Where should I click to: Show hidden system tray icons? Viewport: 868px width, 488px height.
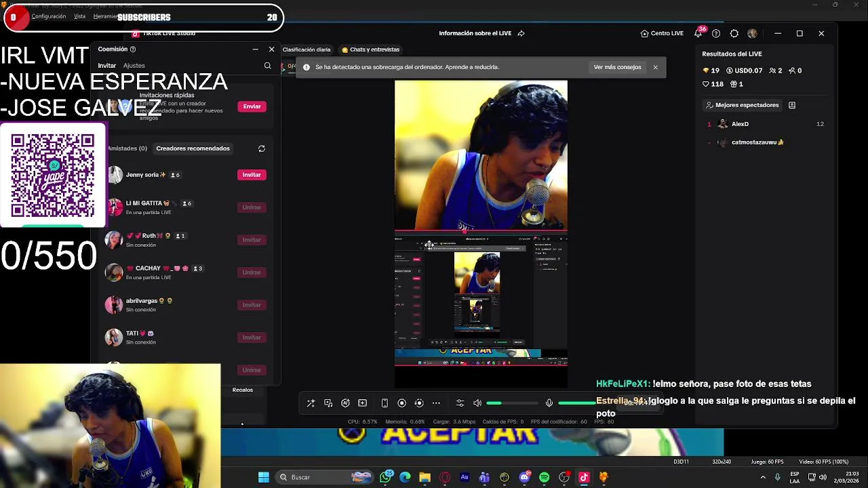763,477
